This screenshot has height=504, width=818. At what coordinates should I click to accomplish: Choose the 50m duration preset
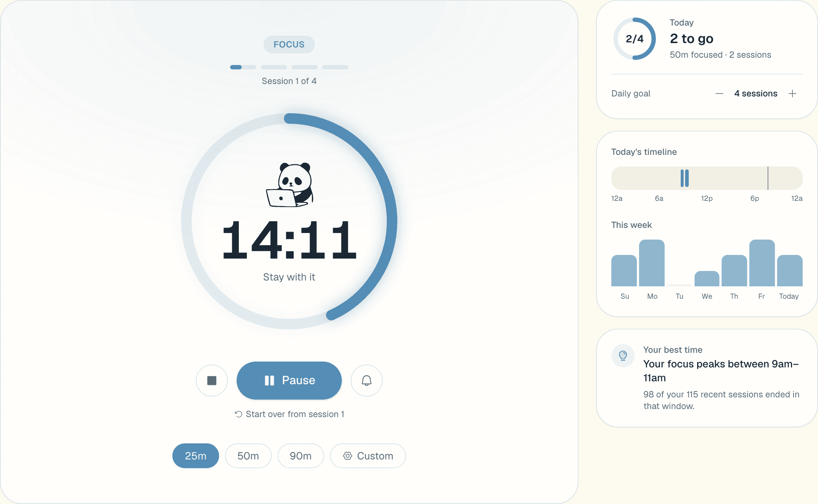click(x=248, y=456)
